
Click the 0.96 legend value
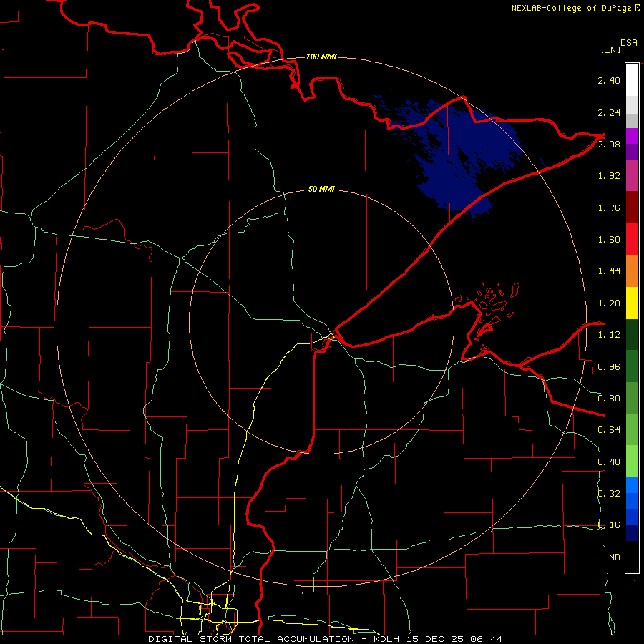click(x=609, y=367)
